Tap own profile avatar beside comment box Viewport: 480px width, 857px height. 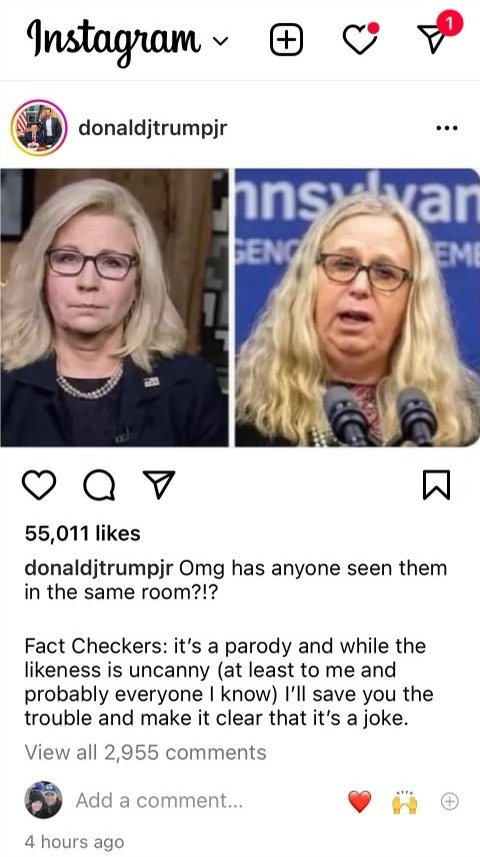(x=43, y=800)
